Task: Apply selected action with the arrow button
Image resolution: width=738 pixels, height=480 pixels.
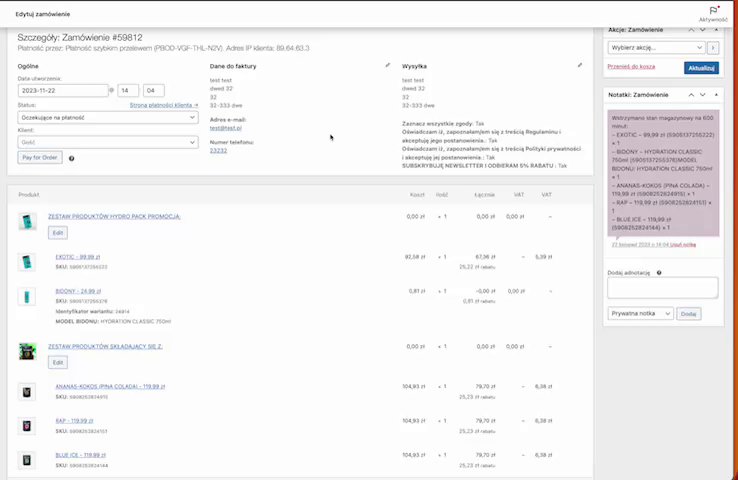Action: (x=713, y=48)
